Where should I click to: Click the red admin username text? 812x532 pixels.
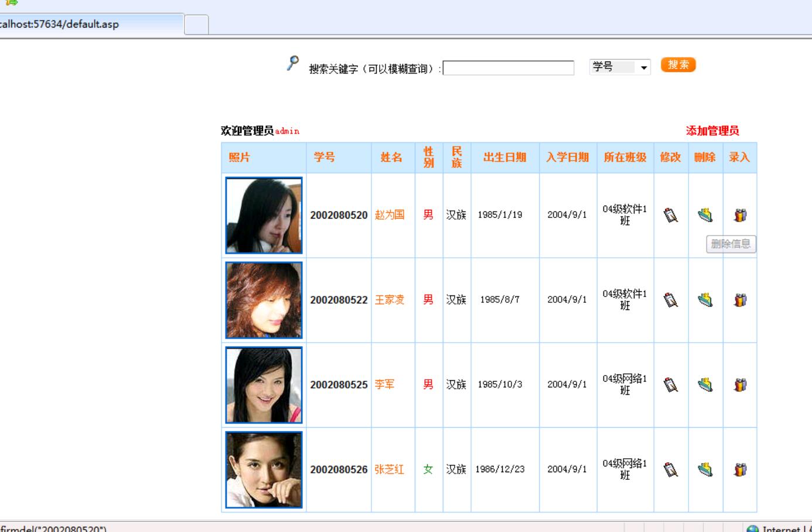pos(287,131)
